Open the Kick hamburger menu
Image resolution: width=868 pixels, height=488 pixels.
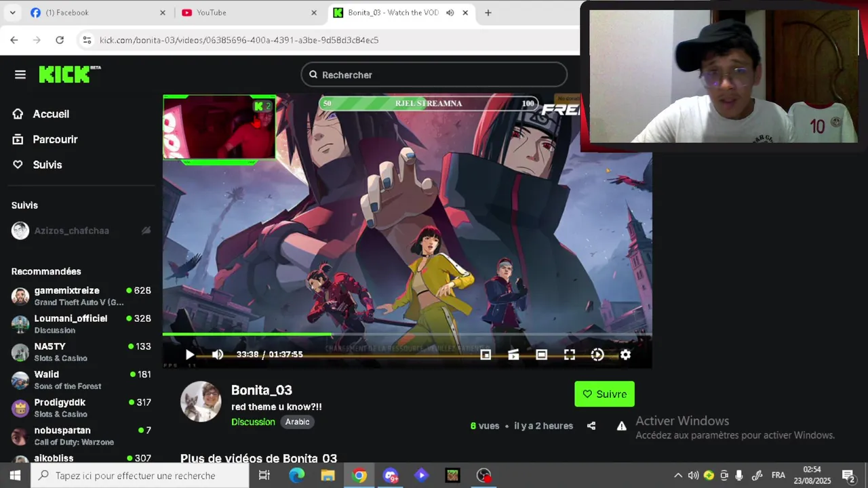(20, 75)
